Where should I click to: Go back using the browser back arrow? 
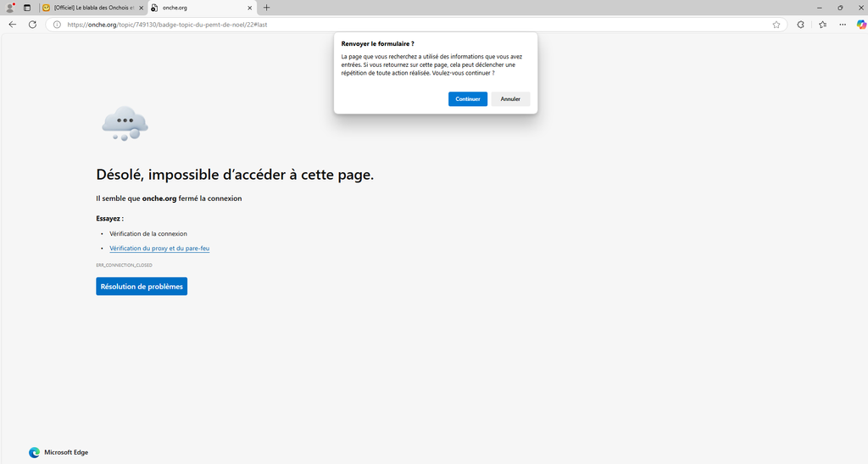pyautogui.click(x=12, y=25)
